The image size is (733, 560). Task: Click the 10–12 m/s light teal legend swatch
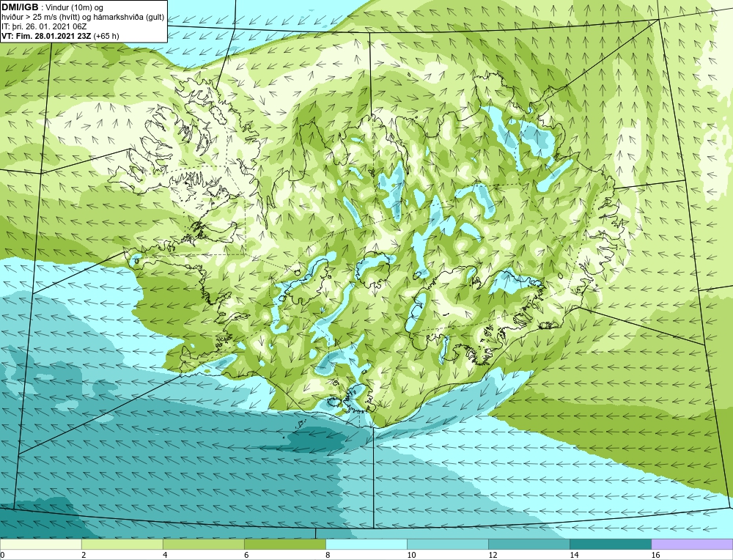[447, 544]
